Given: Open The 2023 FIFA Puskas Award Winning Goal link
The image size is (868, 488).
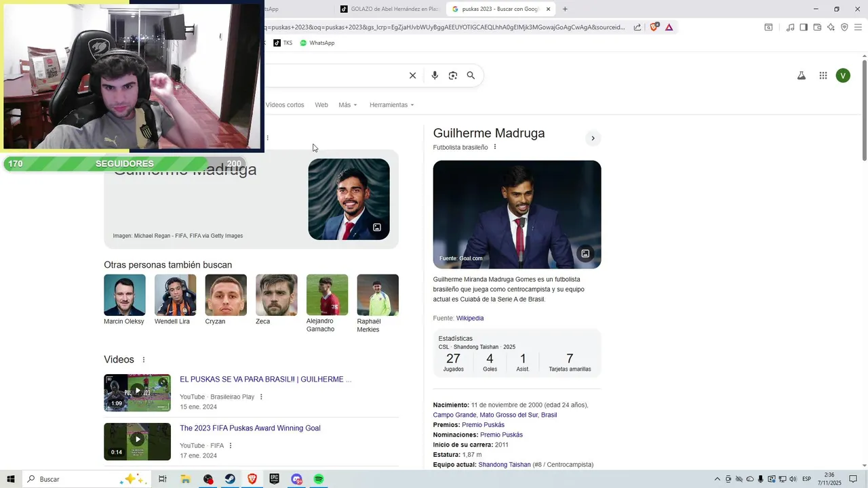Looking at the screenshot, I should (x=250, y=428).
